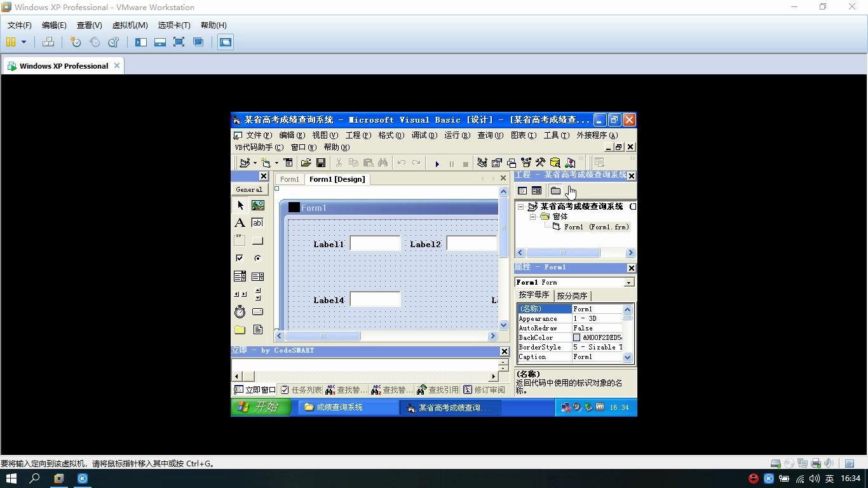The width and height of the screenshot is (868, 488).
Task: Click the 任务列表 button below the immediate window
Action: 299,390
